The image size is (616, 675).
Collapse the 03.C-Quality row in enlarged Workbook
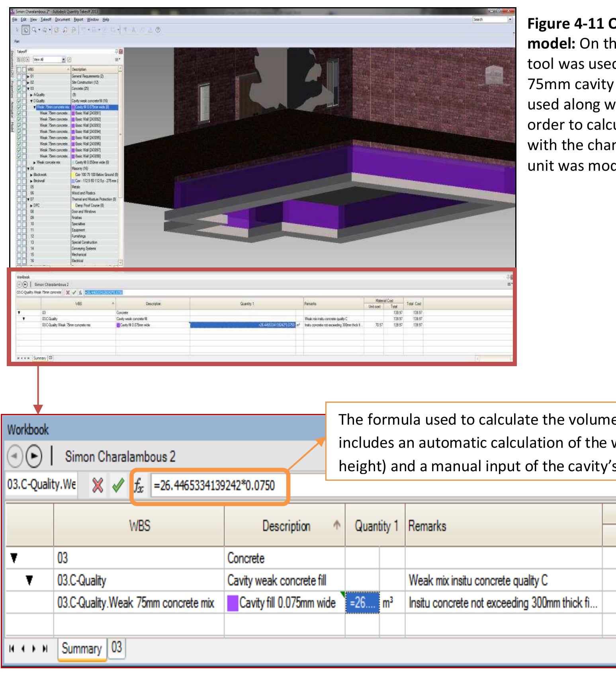pyautogui.click(x=29, y=581)
